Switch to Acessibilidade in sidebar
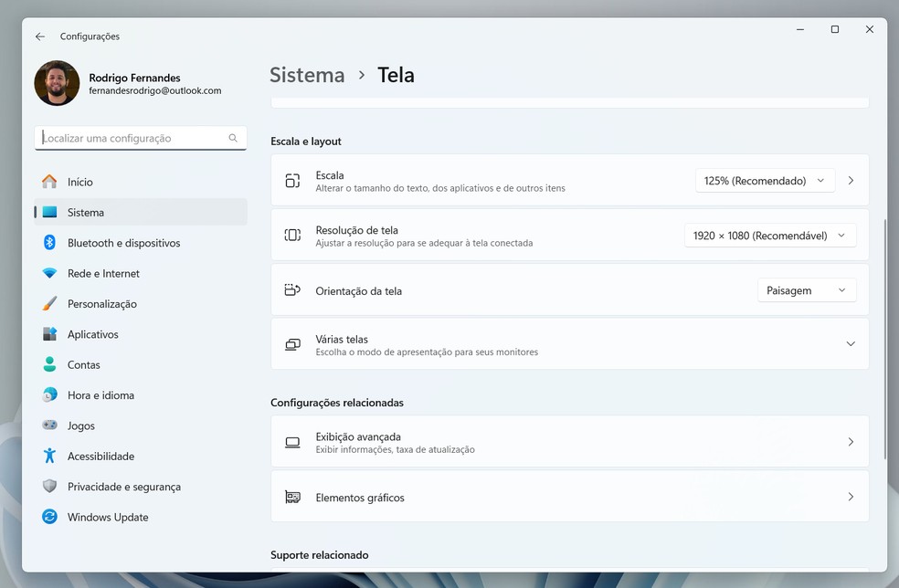 (x=100, y=457)
